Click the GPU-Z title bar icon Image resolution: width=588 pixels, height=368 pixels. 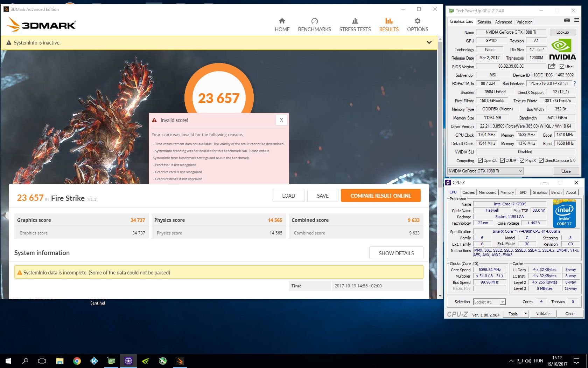[x=451, y=11]
